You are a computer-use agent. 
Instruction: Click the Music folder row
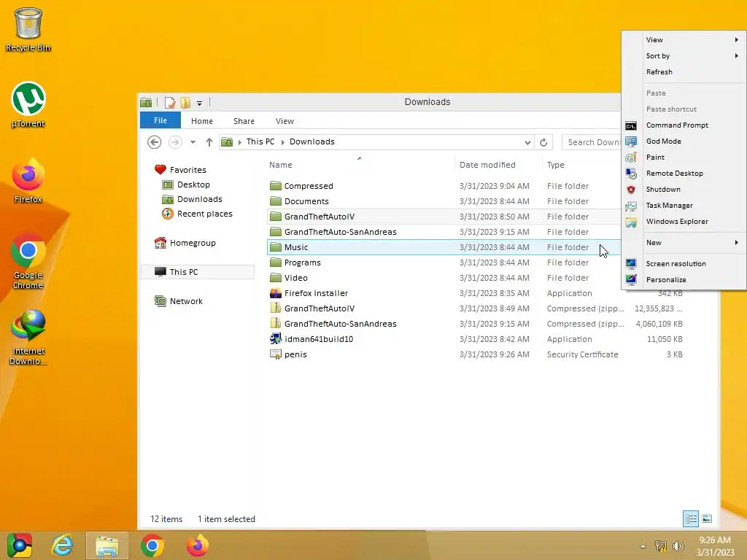[443, 247]
